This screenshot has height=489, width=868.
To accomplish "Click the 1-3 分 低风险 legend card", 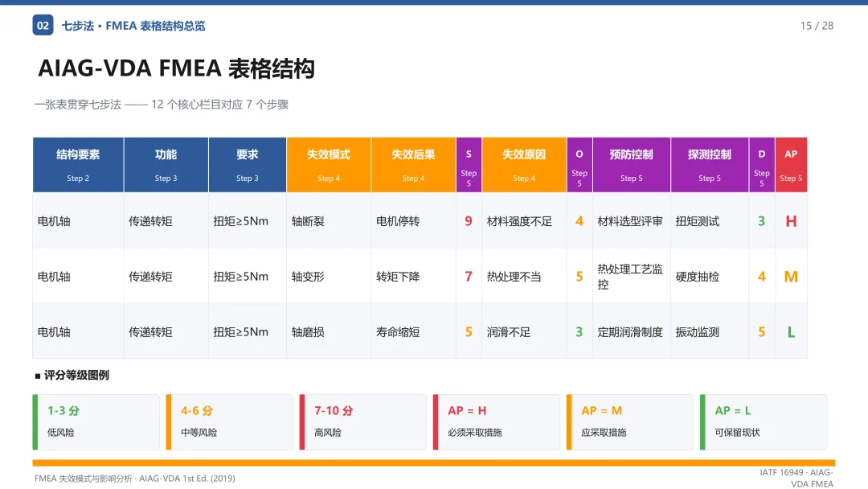I will pyautogui.click(x=96, y=422).
